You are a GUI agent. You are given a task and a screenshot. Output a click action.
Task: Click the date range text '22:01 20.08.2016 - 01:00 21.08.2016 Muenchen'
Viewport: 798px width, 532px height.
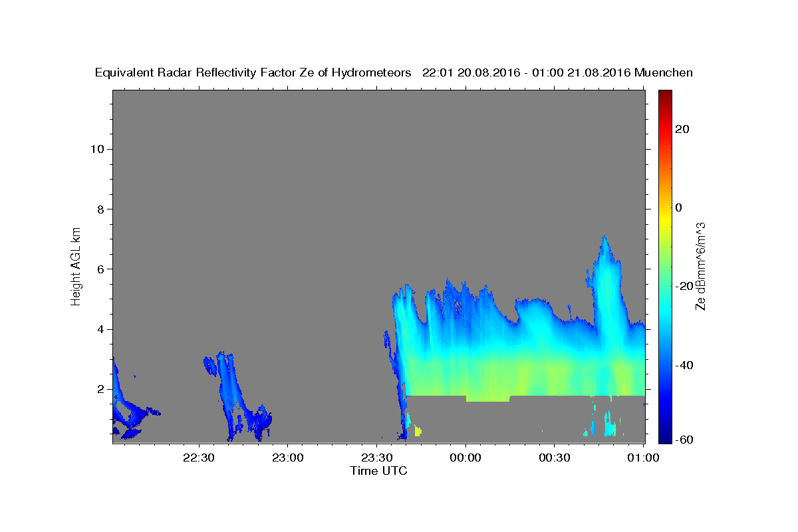click(557, 73)
